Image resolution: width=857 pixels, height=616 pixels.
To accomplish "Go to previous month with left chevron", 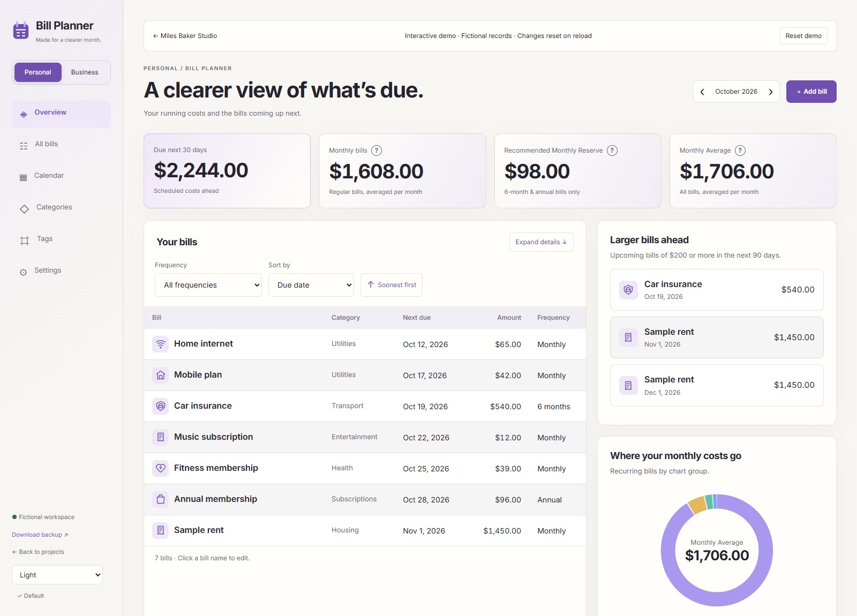I will pyautogui.click(x=702, y=92).
